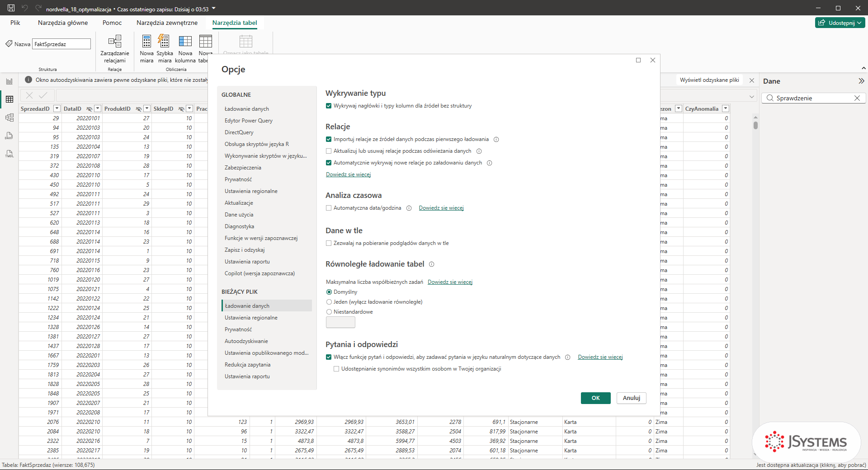Enable Zezwalaj na pobieranie podglądów danych w tle
The image size is (868, 470).
point(329,244)
